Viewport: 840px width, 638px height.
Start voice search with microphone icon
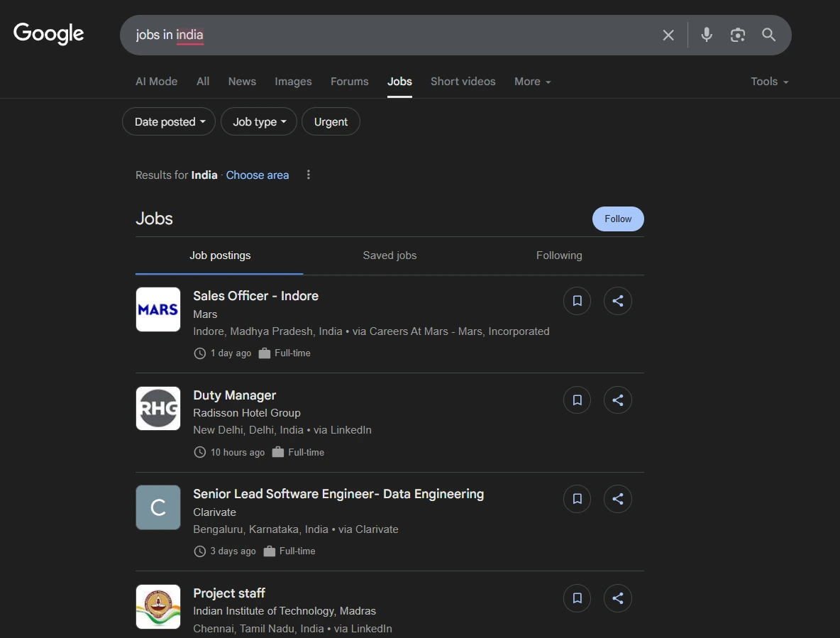(707, 35)
